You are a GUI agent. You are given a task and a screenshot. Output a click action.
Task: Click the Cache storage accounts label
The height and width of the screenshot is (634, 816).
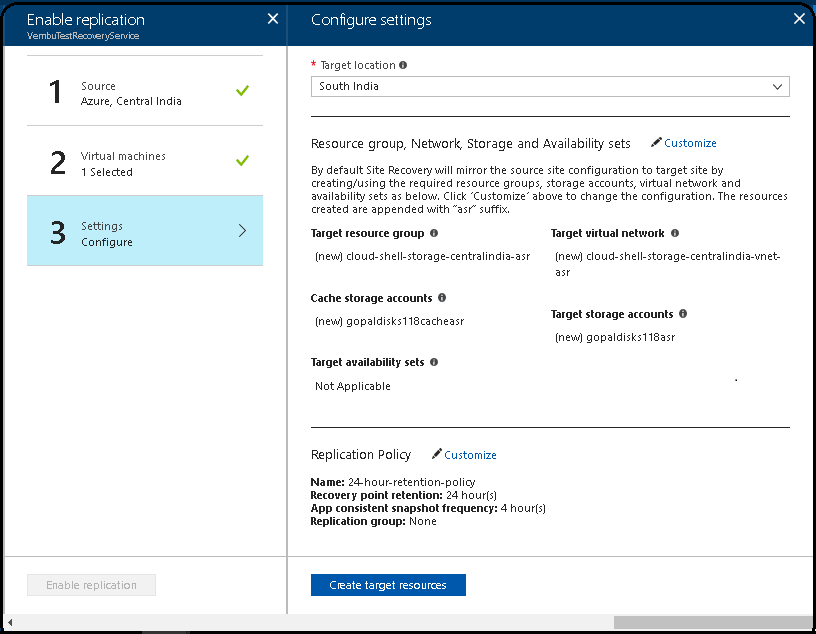372,298
